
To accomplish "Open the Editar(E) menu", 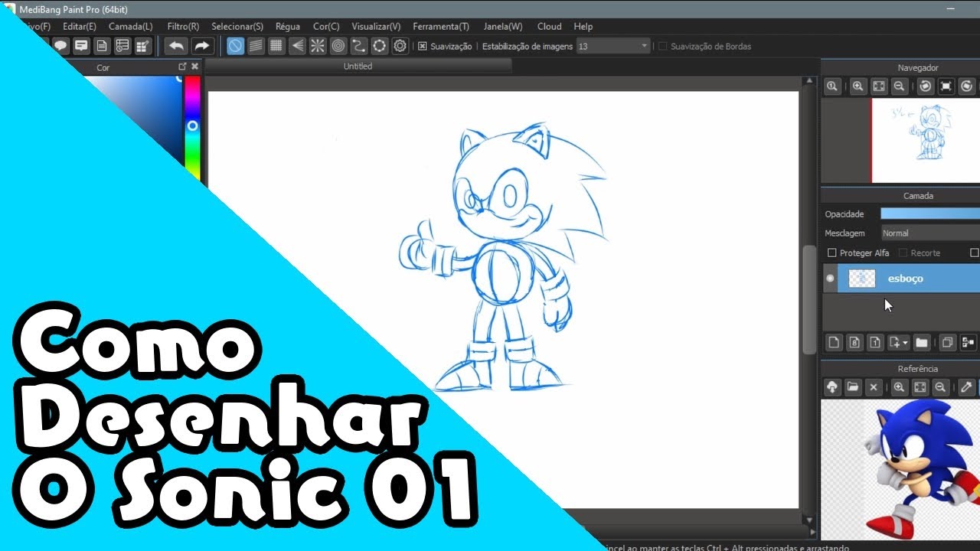I will click(80, 26).
